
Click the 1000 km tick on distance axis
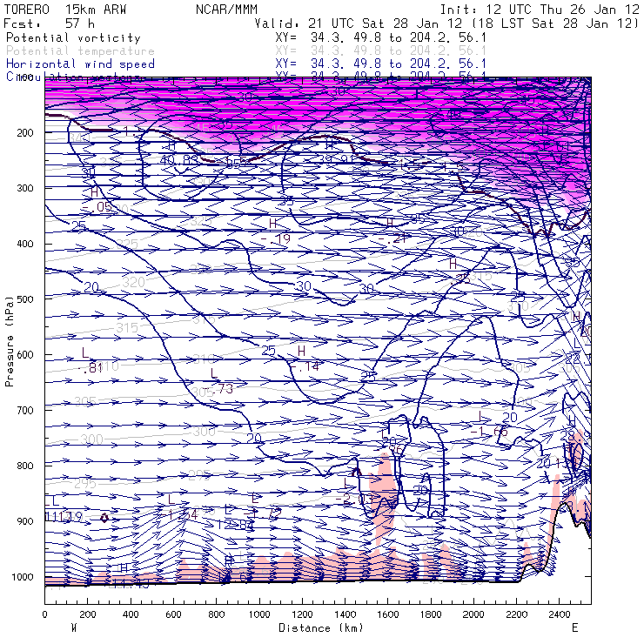tap(259, 614)
